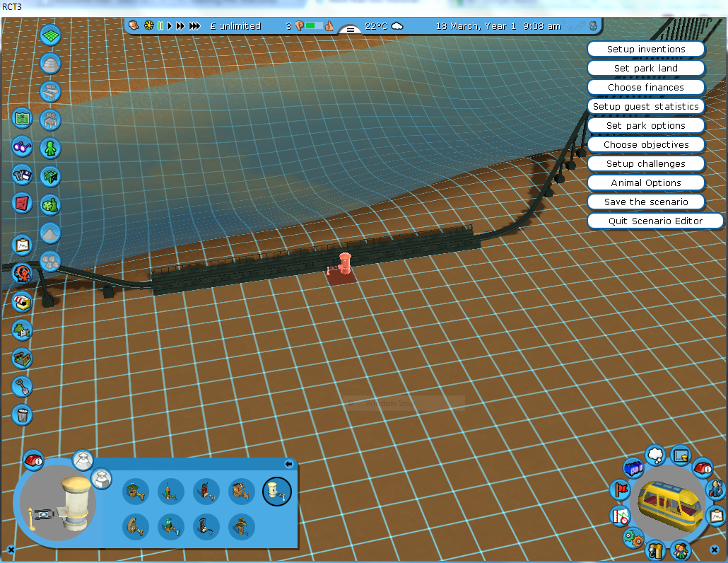Expand the top bar pull-down handle
Screen dimensions: 728x563
pos(350,30)
